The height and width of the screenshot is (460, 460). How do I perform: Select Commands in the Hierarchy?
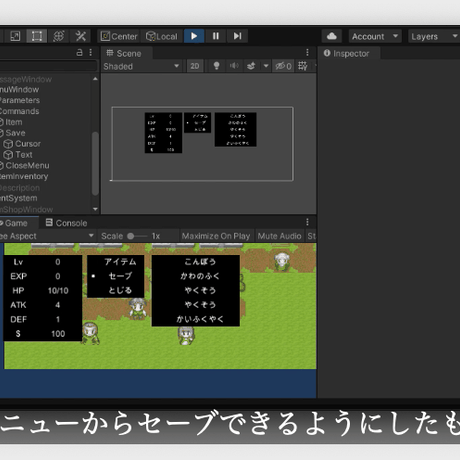coord(19,111)
